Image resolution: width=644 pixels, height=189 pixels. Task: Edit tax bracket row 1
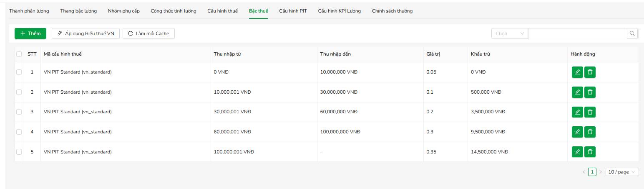577,72
